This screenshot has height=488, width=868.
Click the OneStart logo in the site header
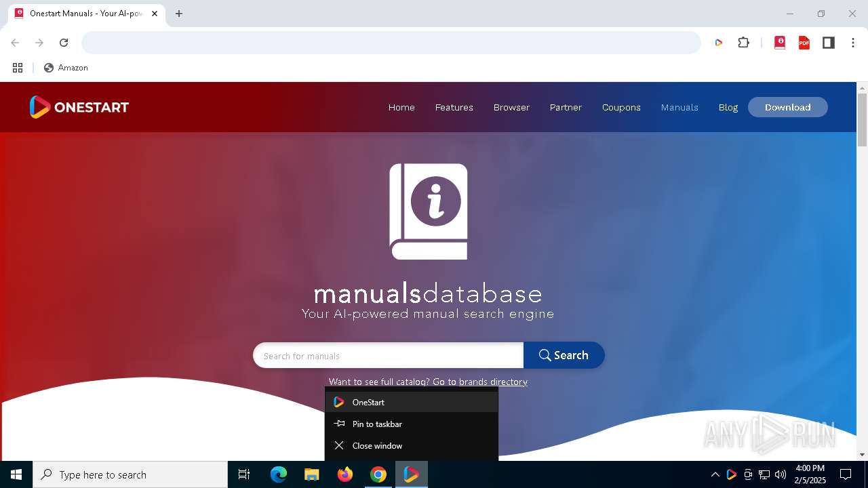click(79, 107)
